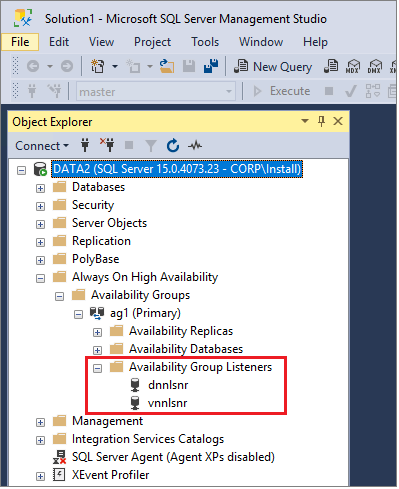Image resolution: width=399 pixels, height=489 pixels.
Task: Click the New Query button
Action: (273, 66)
